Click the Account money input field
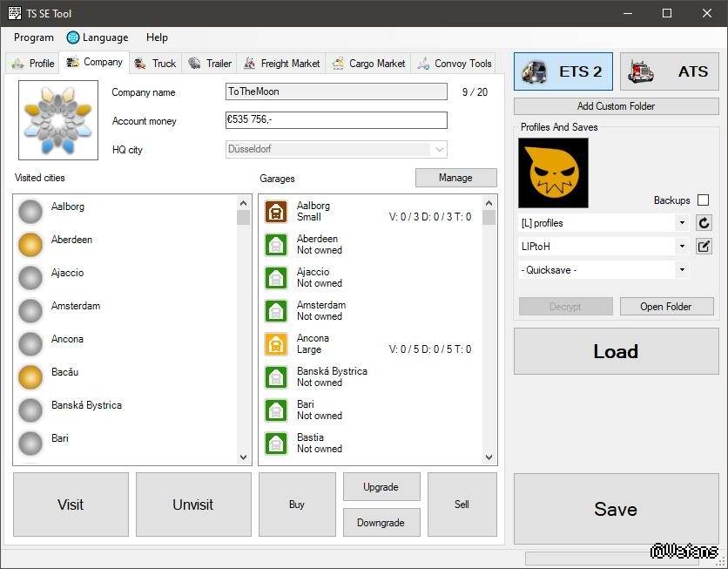728x569 pixels. (336, 120)
